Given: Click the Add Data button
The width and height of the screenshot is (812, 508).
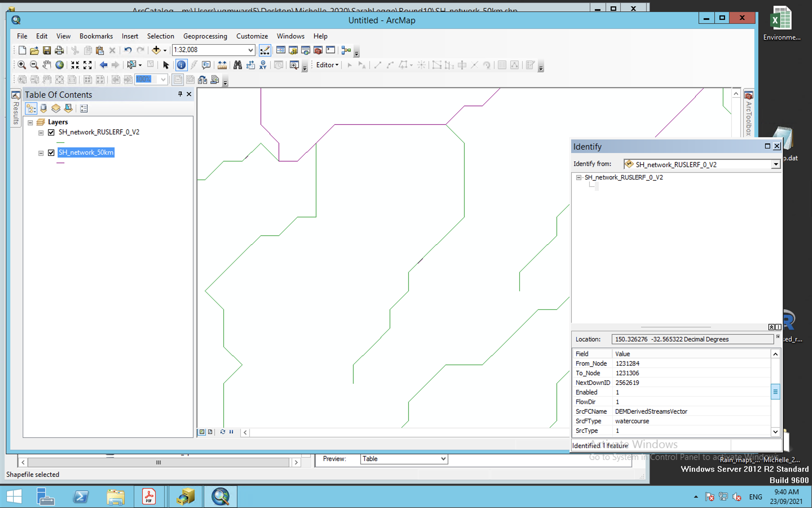Looking at the screenshot, I should click(x=156, y=51).
